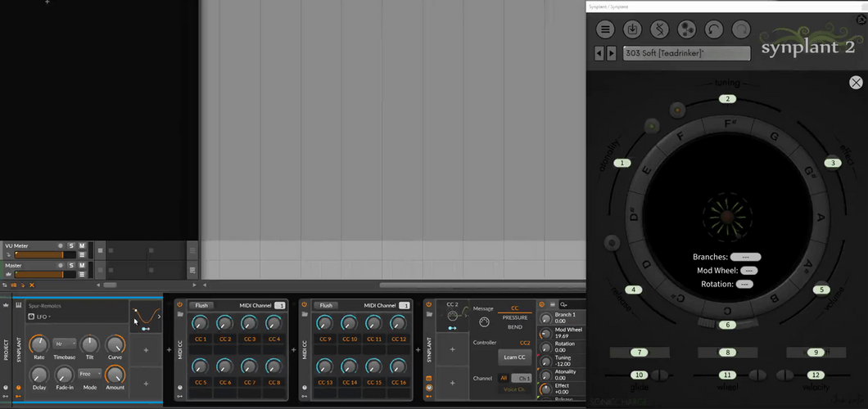Viewport: 868px width, 409px height.
Task: Click the CC 1 knob
Action: click(x=201, y=323)
